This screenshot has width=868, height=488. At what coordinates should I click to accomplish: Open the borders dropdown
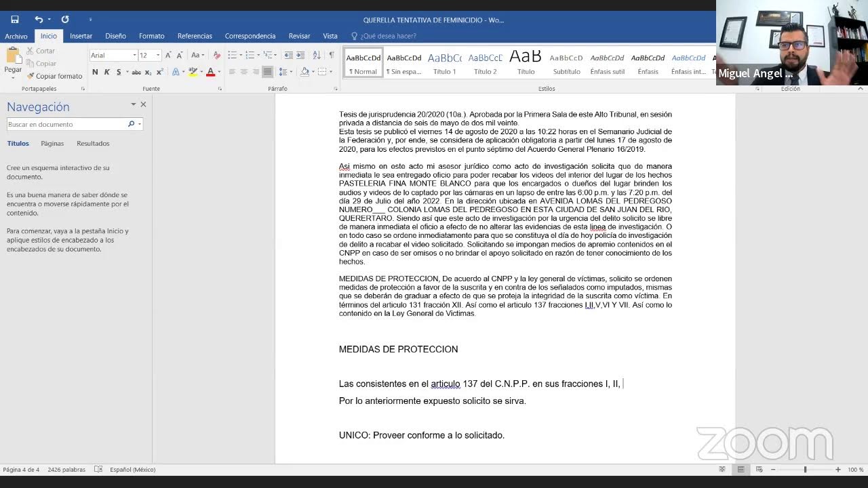click(330, 72)
